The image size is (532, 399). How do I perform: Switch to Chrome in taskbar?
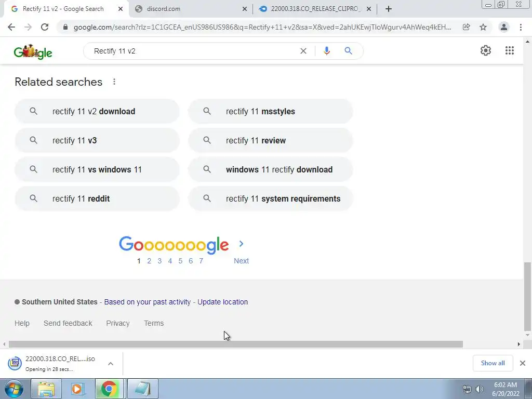[x=109, y=389]
